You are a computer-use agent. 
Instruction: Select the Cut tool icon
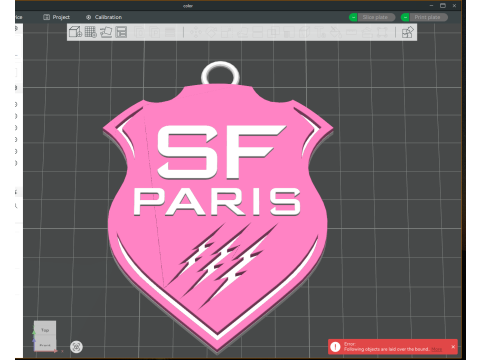click(257, 32)
